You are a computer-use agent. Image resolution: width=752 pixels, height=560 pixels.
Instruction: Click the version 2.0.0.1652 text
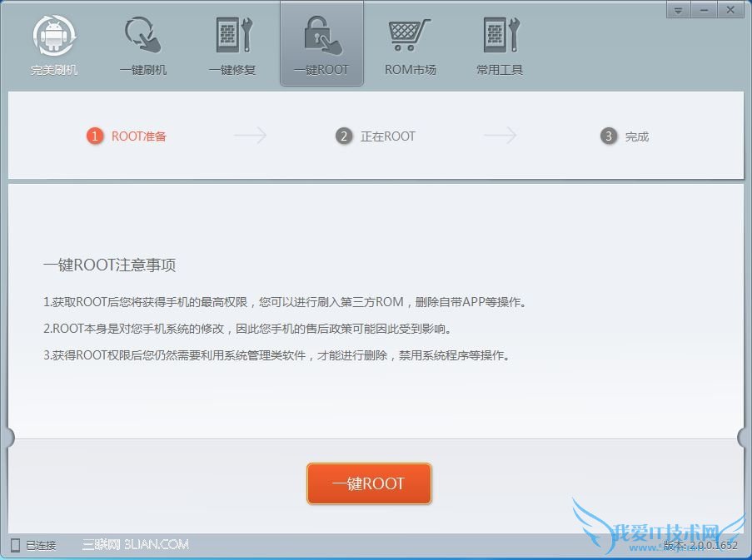[x=700, y=545]
